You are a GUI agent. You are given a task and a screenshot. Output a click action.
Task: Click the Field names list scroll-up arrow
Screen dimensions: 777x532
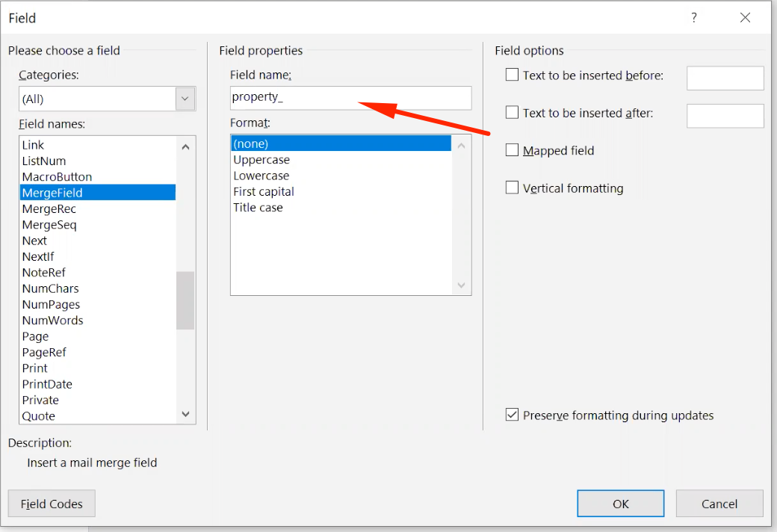tap(185, 146)
